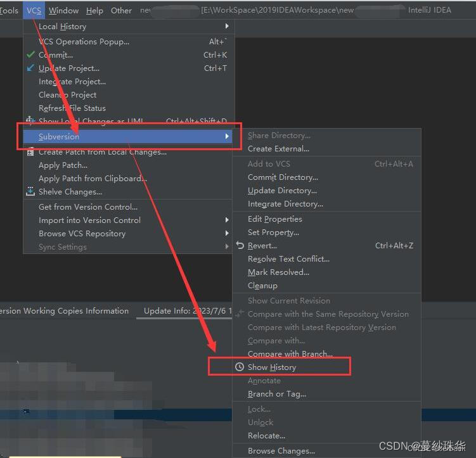Choose Commit... from the VCS menu

127,54
